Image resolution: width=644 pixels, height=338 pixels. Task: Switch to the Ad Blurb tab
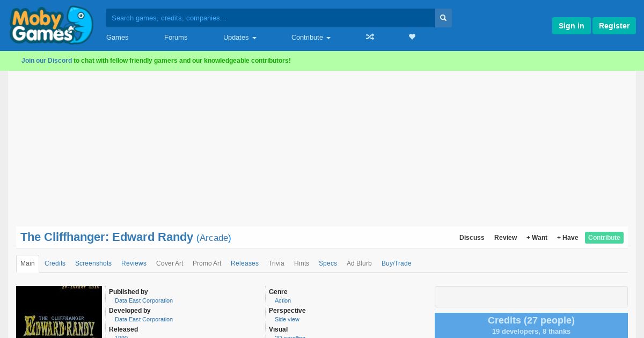(x=359, y=263)
